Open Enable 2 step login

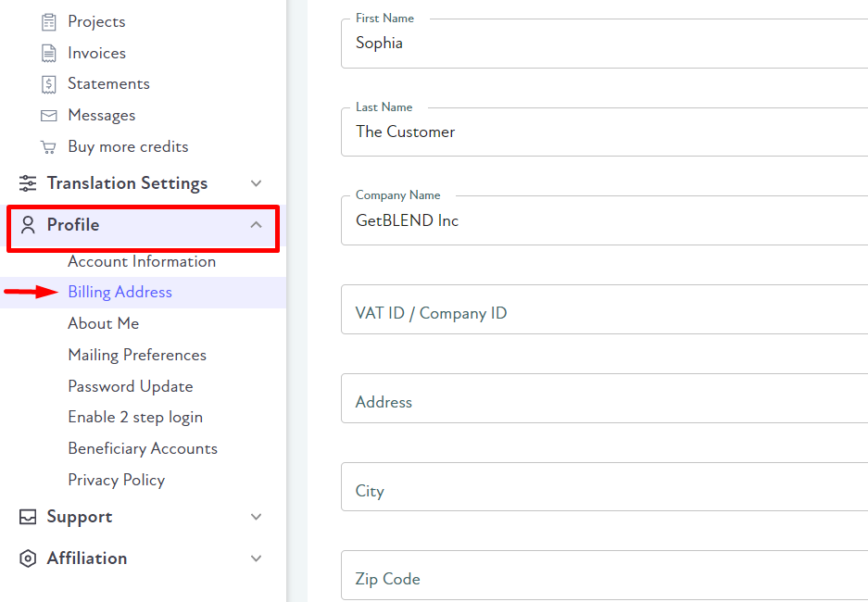click(135, 417)
